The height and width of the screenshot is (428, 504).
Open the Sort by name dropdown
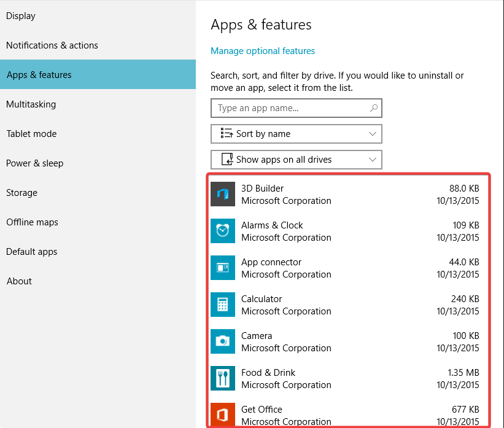tap(297, 134)
